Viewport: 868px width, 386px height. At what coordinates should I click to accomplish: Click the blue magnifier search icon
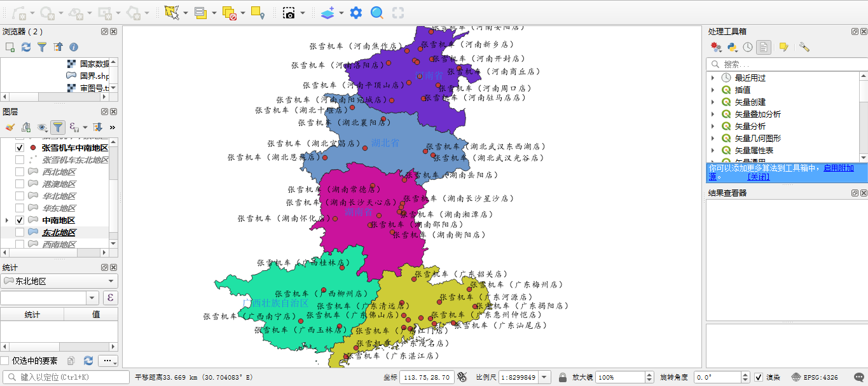377,12
